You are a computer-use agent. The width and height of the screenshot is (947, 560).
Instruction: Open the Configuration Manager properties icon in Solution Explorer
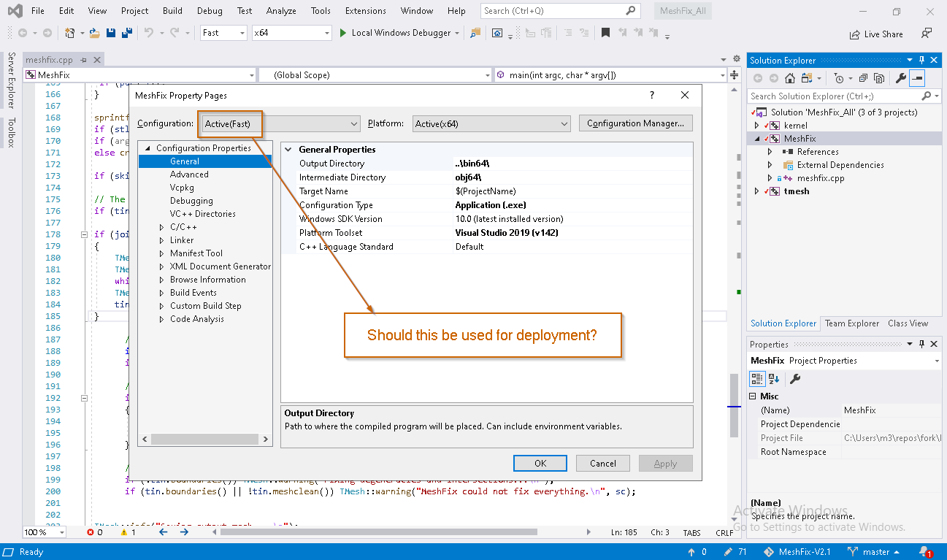[x=901, y=78]
